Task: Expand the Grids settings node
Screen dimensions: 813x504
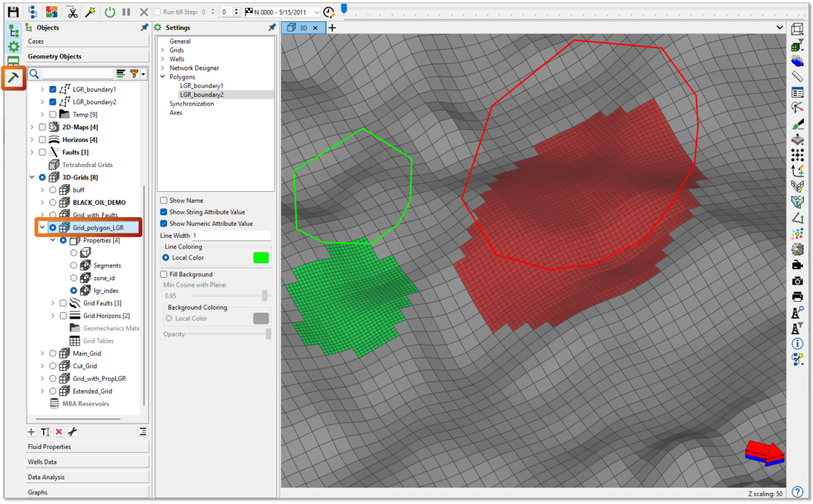Action: point(163,50)
